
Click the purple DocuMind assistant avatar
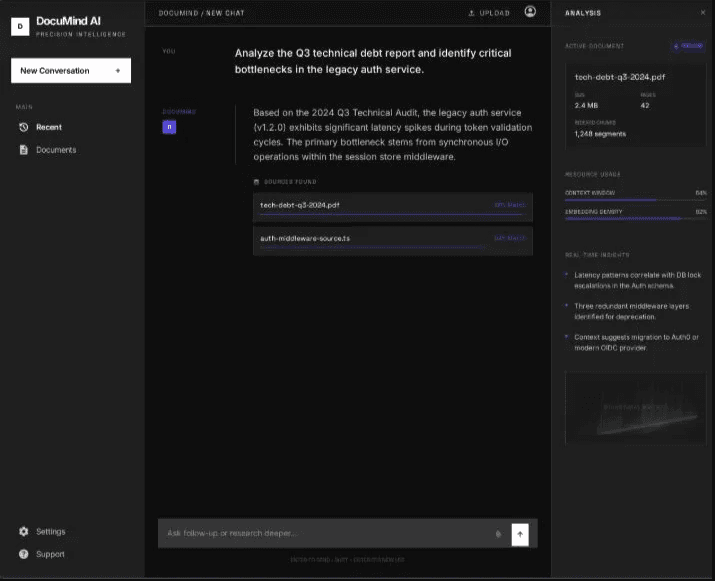[169, 127]
